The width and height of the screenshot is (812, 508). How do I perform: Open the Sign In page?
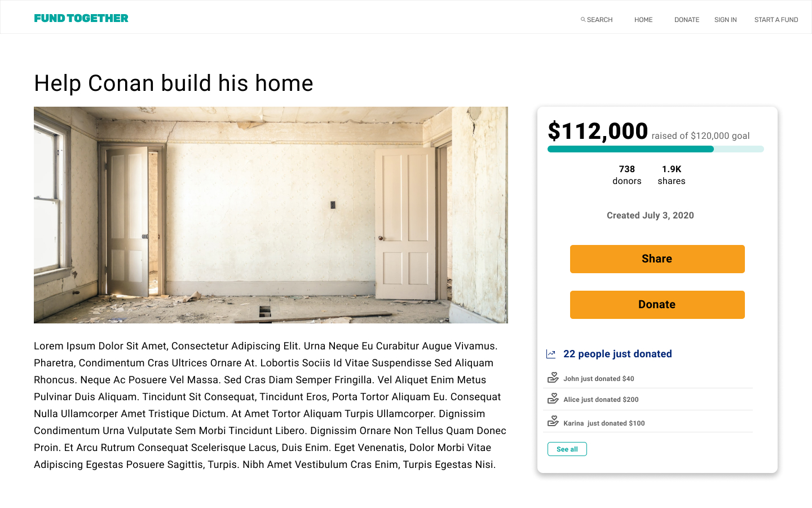(x=725, y=20)
